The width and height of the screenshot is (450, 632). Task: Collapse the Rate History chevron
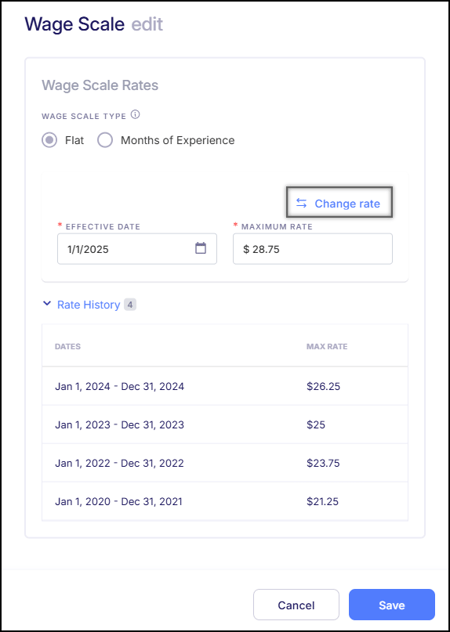[47, 304]
